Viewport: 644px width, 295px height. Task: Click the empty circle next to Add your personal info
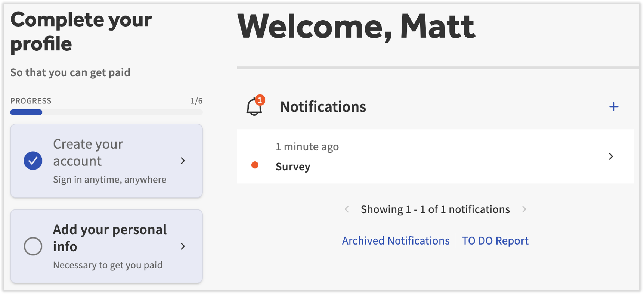tap(33, 246)
